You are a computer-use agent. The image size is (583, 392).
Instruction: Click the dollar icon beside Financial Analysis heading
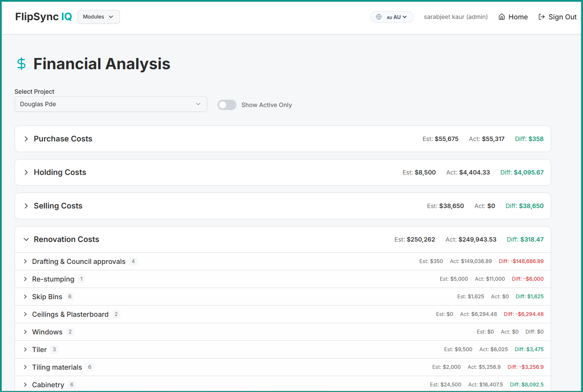pyautogui.click(x=21, y=64)
